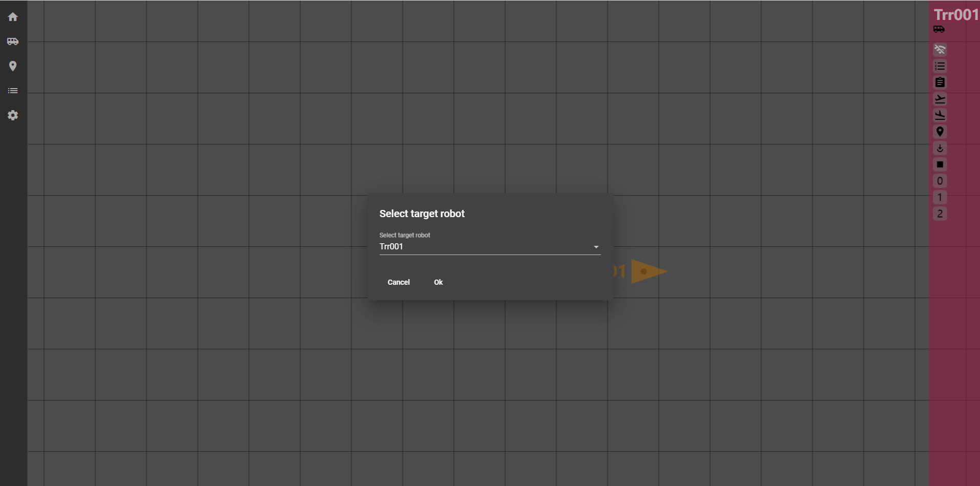
Task: Click the wifi-off connection icon in robot panel
Action: [940, 50]
